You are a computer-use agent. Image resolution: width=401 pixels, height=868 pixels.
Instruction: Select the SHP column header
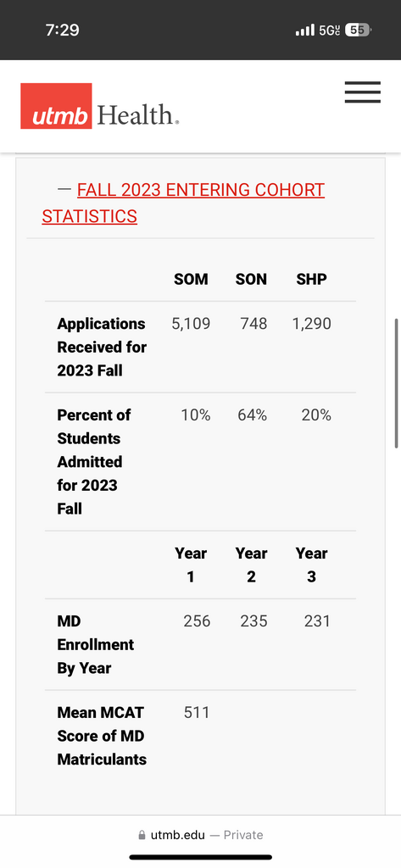311,280
